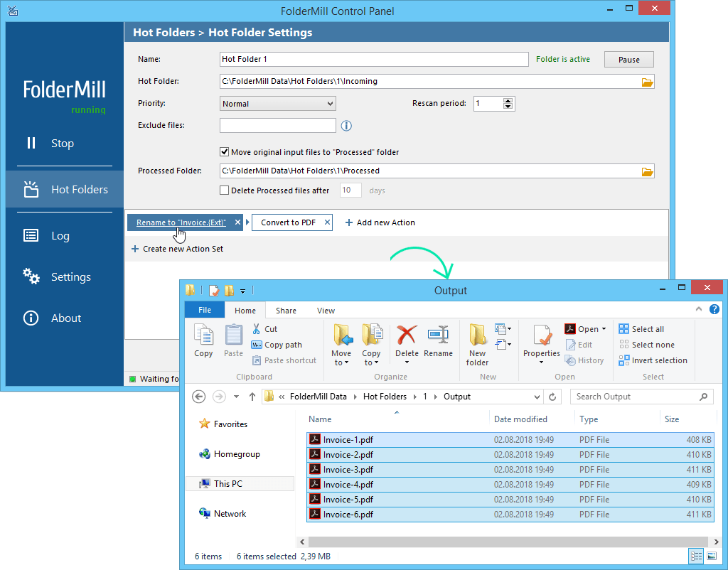Click the Exclude files input field
The height and width of the screenshot is (570, 728).
(278, 125)
